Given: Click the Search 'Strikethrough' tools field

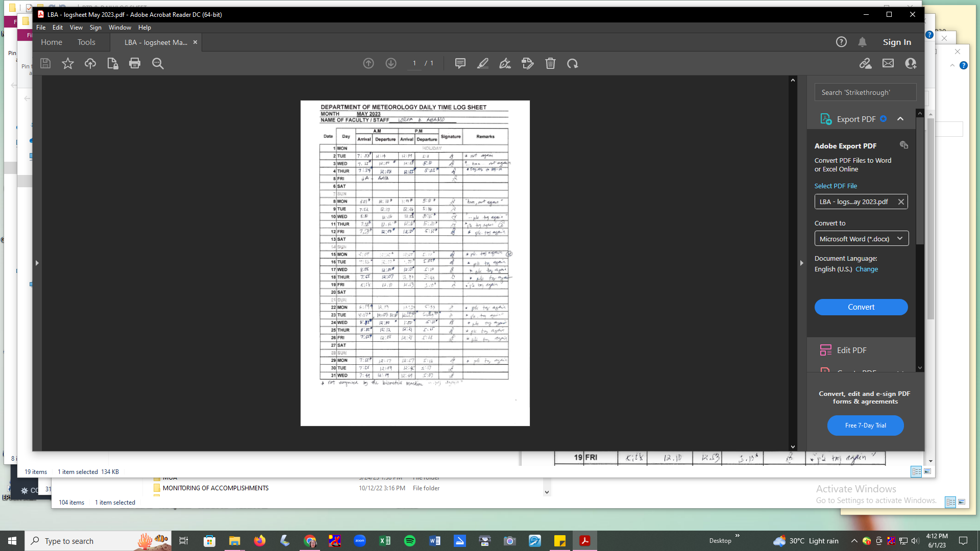Looking at the screenshot, I should point(865,92).
